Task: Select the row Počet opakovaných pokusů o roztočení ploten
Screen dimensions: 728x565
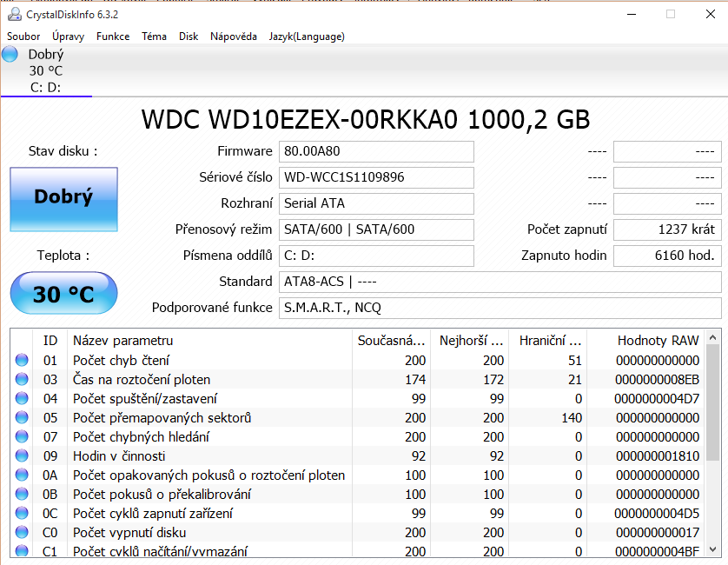Action: 357,475
